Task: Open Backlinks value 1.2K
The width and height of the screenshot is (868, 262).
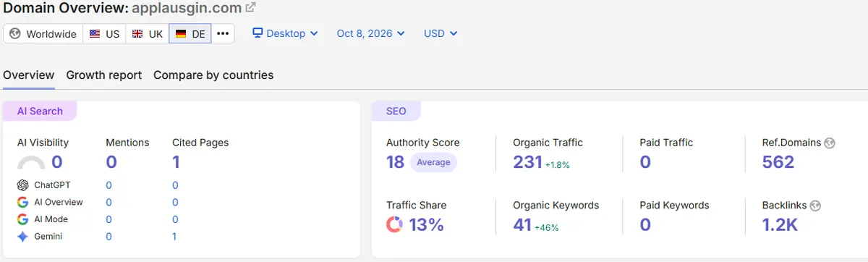Action: tap(780, 224)
